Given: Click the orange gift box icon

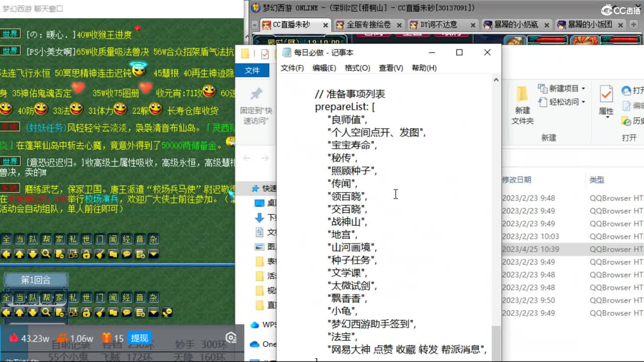Looking at the screenshot, I should [106, 338].
